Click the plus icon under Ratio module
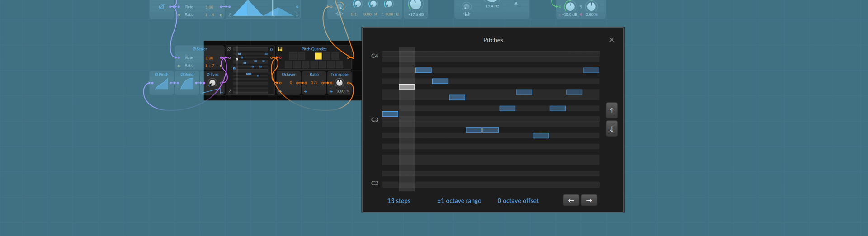The width and height of the screenshot is (868, 236). click(x=306, y=91)
